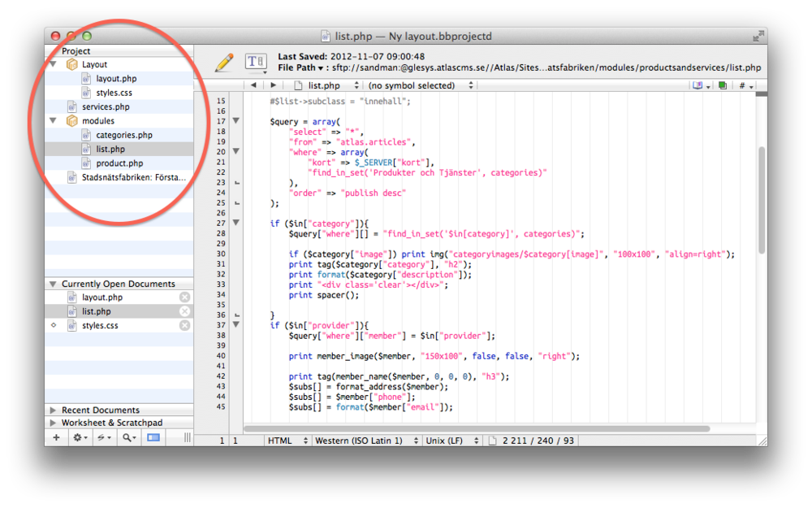
Task: Click the 2 211 / 240 / 93 statistics
Action: click(x=538, y=441)
